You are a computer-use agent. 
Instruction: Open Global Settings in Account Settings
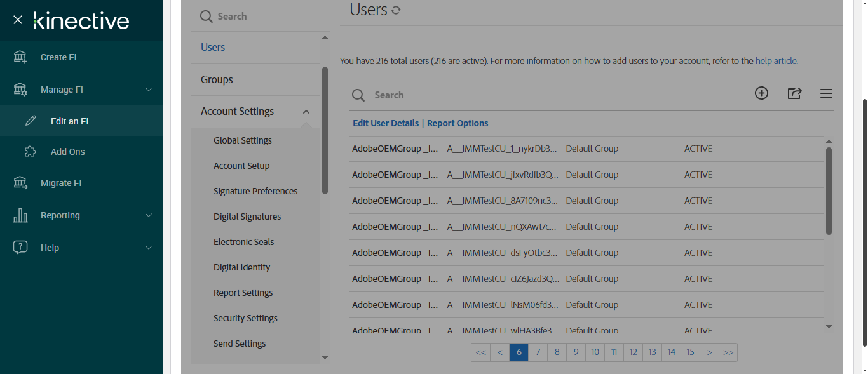coord(242,140)
